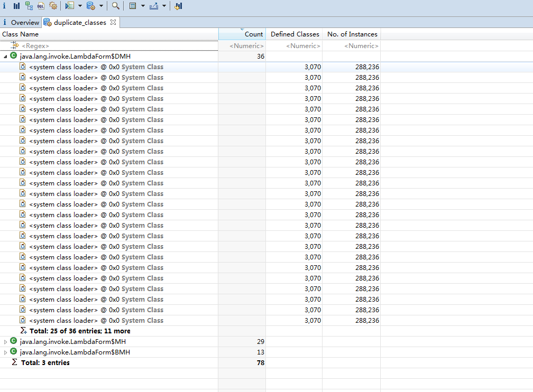Click the sigma-plus show-more icon

coord(23,331)
